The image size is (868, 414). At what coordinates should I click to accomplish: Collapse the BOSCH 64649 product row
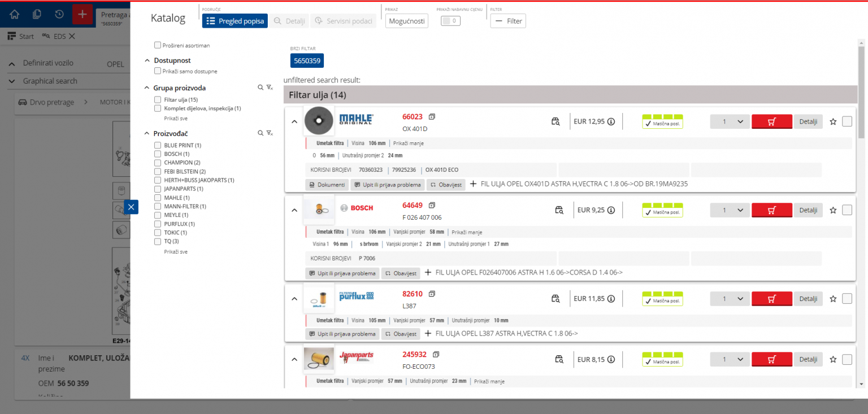[294, 210]
